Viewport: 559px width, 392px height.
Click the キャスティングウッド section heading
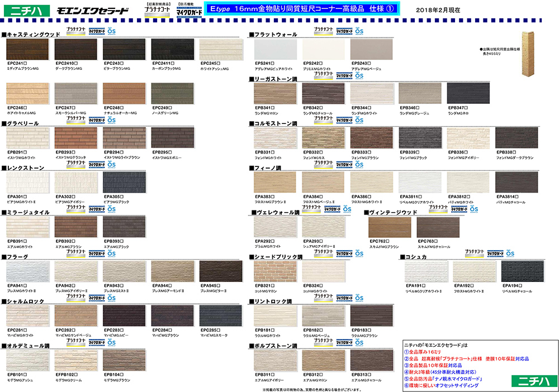click(x=31, y=35)
